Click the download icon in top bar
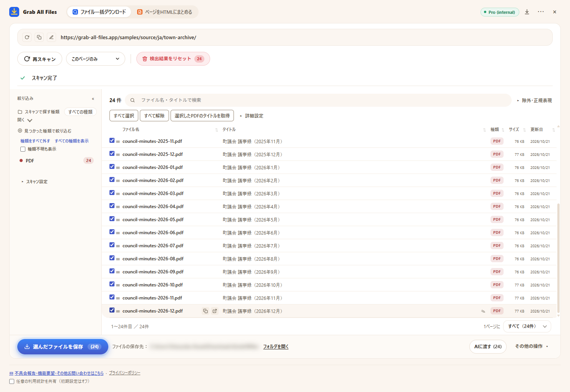The height and width of the screenshot is (392, 570). (527, 12)
